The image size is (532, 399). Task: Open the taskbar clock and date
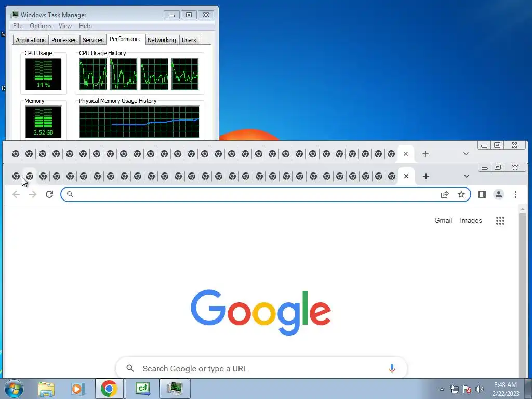[506, 389]
